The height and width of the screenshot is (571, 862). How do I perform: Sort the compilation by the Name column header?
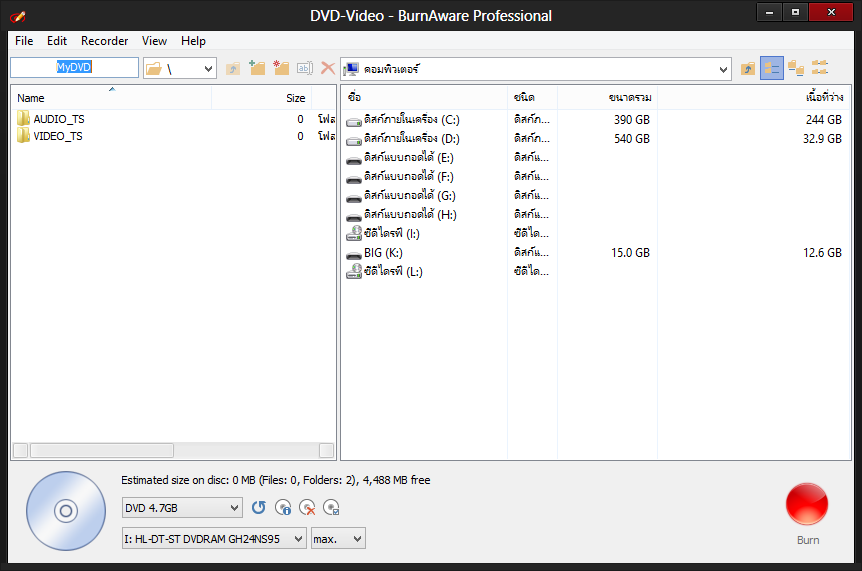[x=112, y=98]
